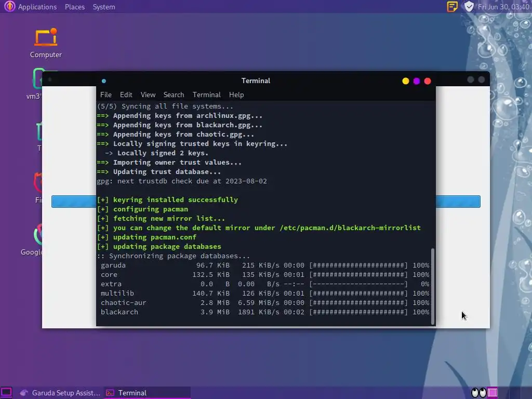Image resolution: width=532 pixels, height=399 pixels.
Task: Click the 'blackarch' database row
Action: (264, 312)
